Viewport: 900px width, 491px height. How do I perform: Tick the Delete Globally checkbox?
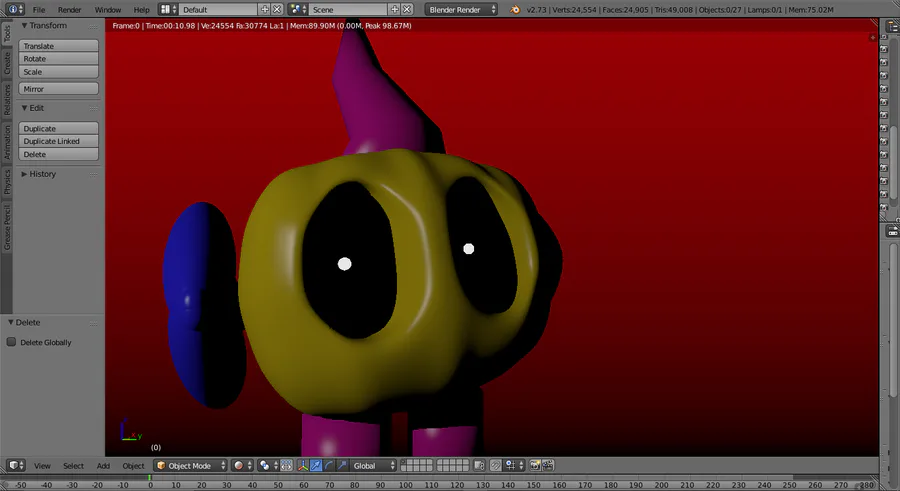11,342
